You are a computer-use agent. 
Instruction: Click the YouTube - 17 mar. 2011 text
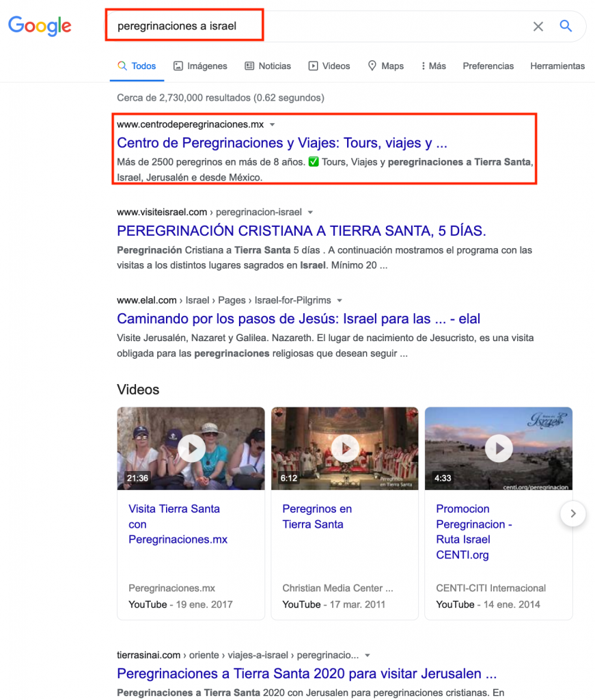coord(333,604)
